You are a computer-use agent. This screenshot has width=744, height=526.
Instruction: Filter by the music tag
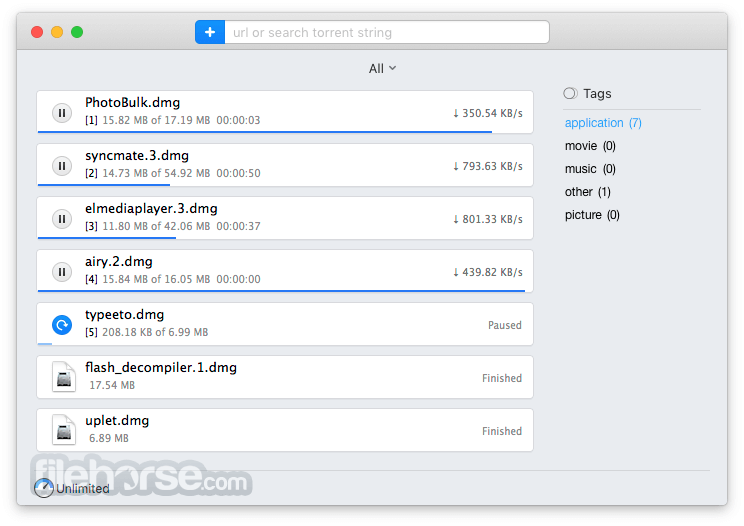pyautogui.click(x=590, y=169)
